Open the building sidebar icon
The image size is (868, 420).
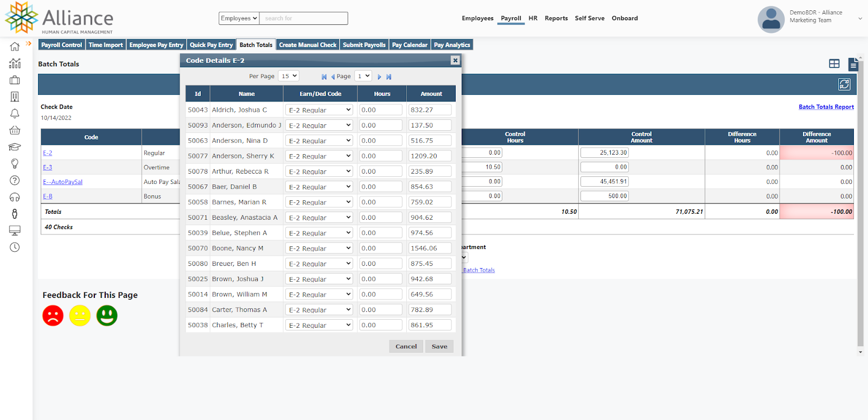click(15, 97)
